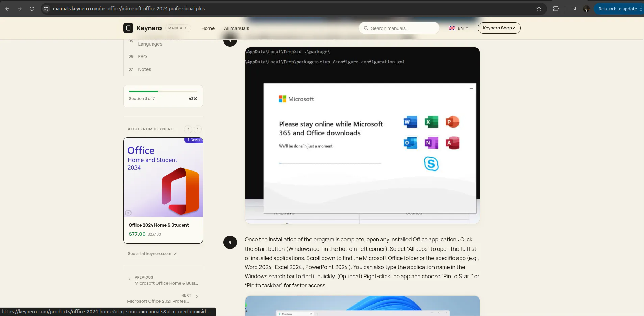Click the ALSO FROM KEYNERO heading
Image resolution: width=644 pixels, height=316 pixels.
151,129
